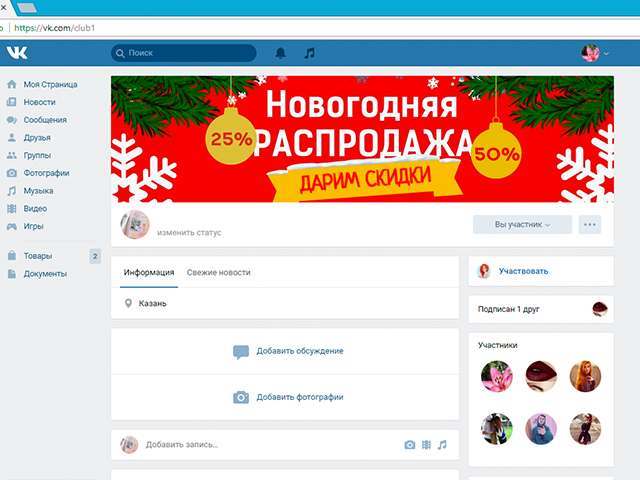The width and height of the screenshot is (640, 480).
Task: Switch to the Свежие новости tab
Action: click(218, 272)
